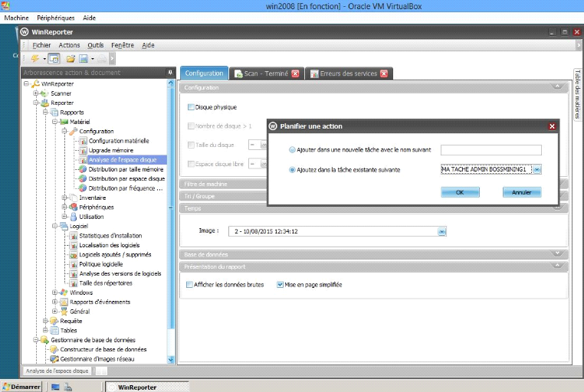Click tree panel scrollbar down arrow
Image resolution: width=584 pixels, height=392 pixels.
point(171,359)
